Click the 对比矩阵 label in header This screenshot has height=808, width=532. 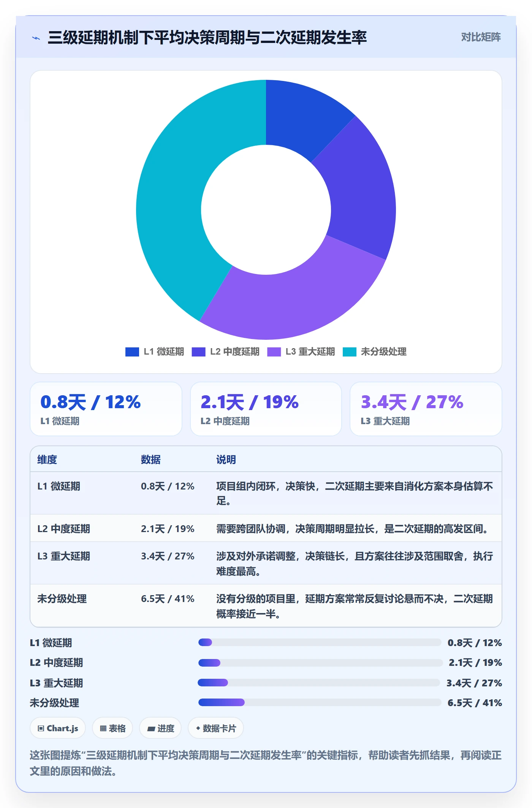pyautogui.click(x=481, y=37)
